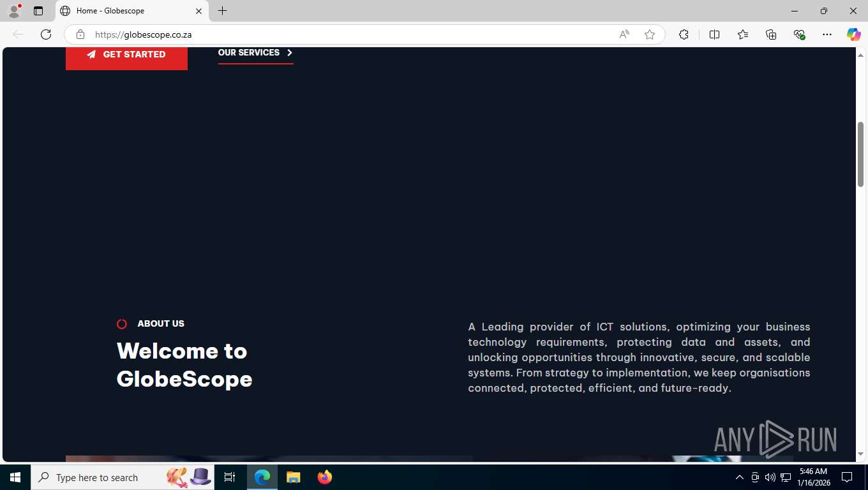
Task: Add this page to favorites with star icon
Action: tap(650, 34)
